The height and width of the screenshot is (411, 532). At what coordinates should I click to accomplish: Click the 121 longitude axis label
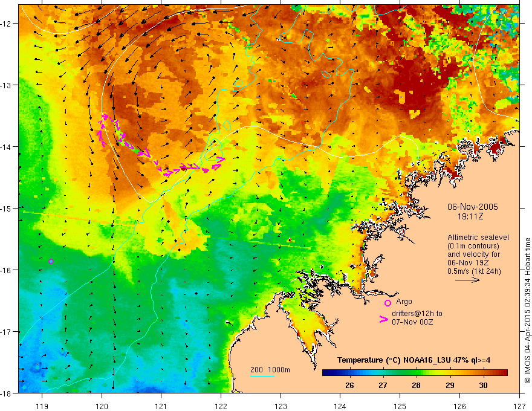(x=161, y=406)
